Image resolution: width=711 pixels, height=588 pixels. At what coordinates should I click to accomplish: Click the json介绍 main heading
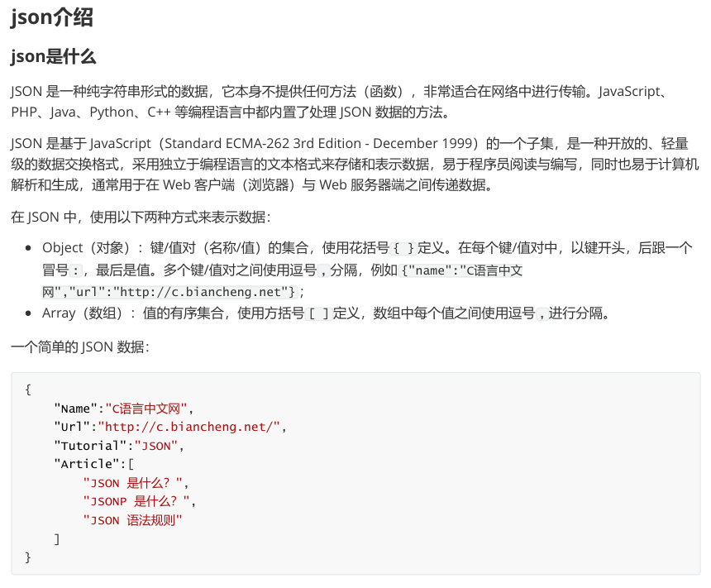coord(52,17)
